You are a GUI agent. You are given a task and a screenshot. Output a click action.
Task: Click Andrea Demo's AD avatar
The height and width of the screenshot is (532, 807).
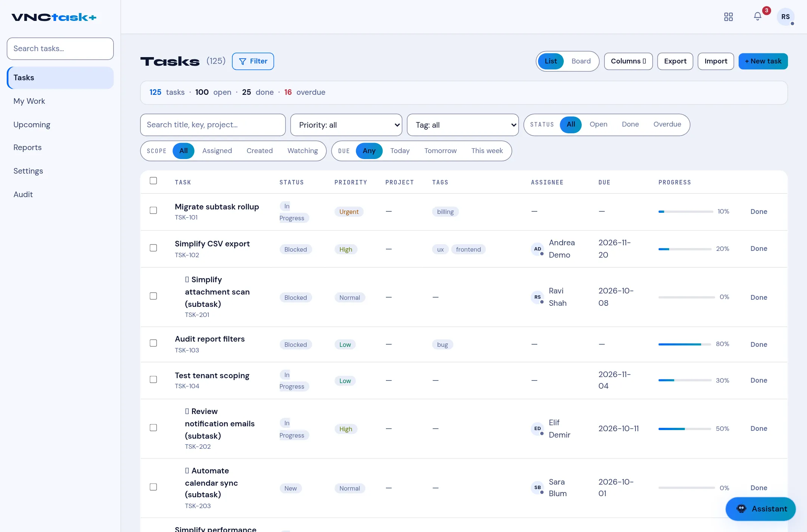[x=537, y=249]
